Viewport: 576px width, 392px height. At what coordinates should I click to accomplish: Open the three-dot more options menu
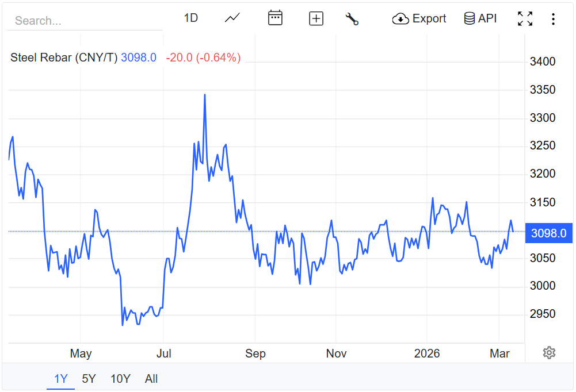553,19
